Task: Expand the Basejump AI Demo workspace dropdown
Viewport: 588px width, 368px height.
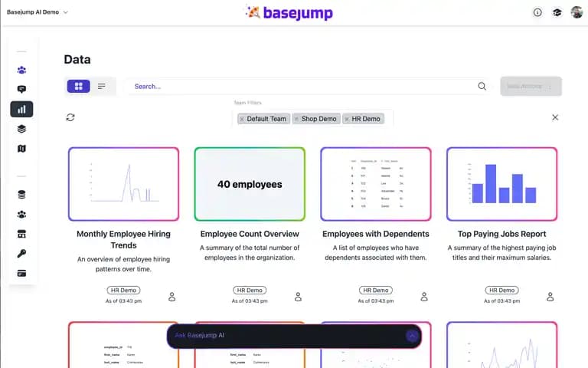Action: point(38,12)
